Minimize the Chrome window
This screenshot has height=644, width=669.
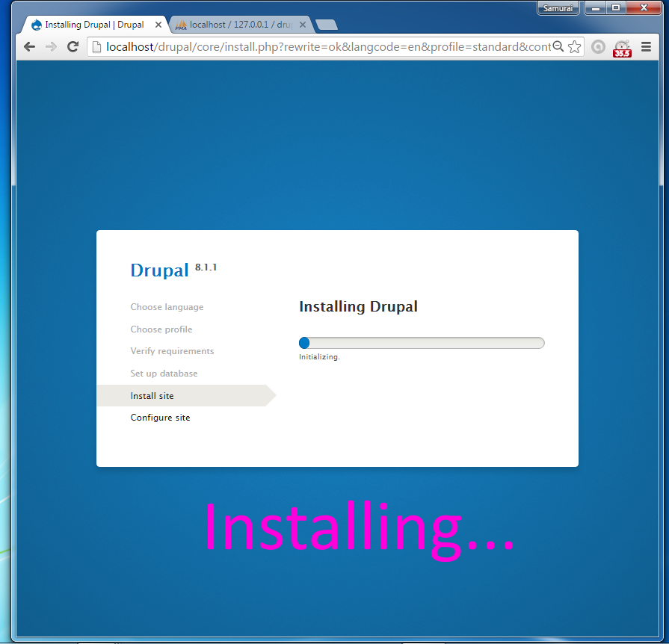[596, 8]
